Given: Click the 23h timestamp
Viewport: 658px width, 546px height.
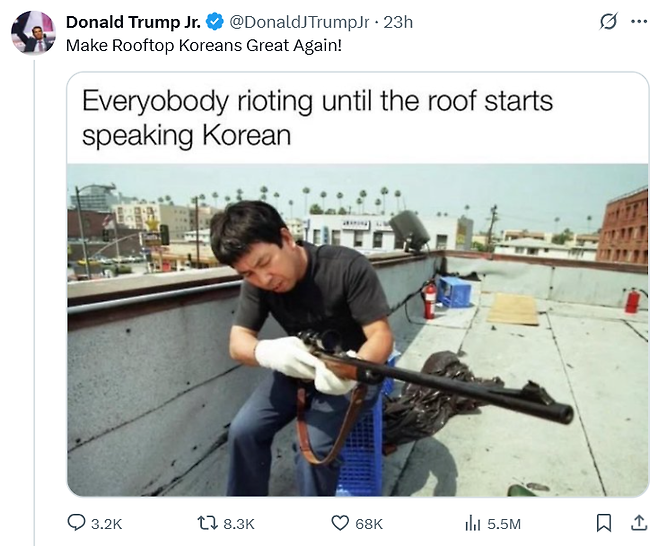Looking at the screenshot, I should [398, 22].
